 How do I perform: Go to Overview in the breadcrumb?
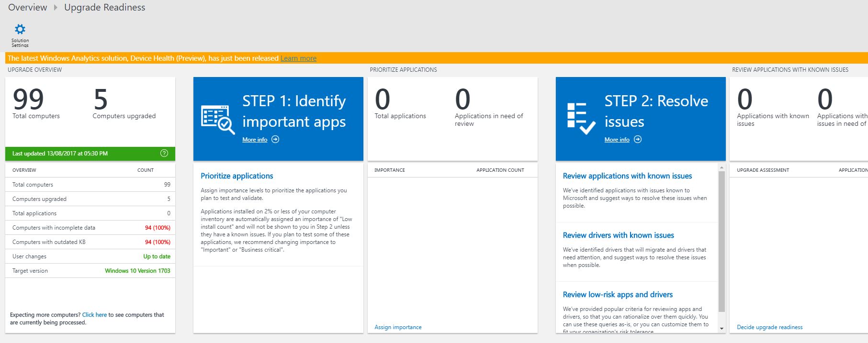tap(28, 8)
